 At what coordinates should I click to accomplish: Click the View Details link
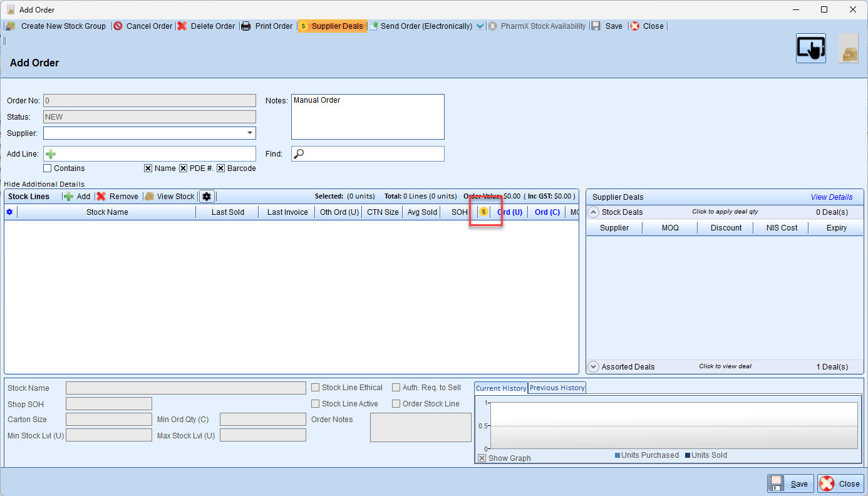[x=831, y=197]
